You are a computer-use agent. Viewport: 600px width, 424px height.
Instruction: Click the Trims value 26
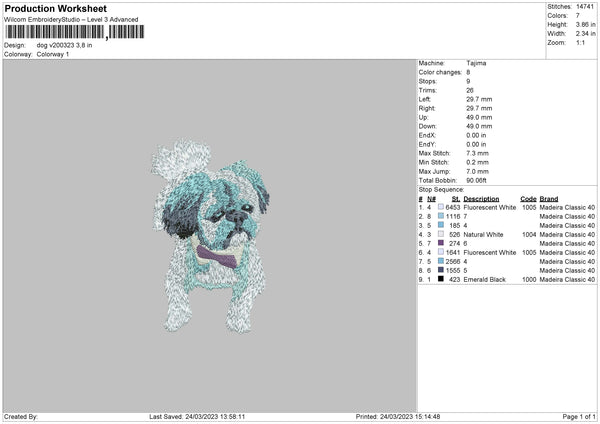470,91
